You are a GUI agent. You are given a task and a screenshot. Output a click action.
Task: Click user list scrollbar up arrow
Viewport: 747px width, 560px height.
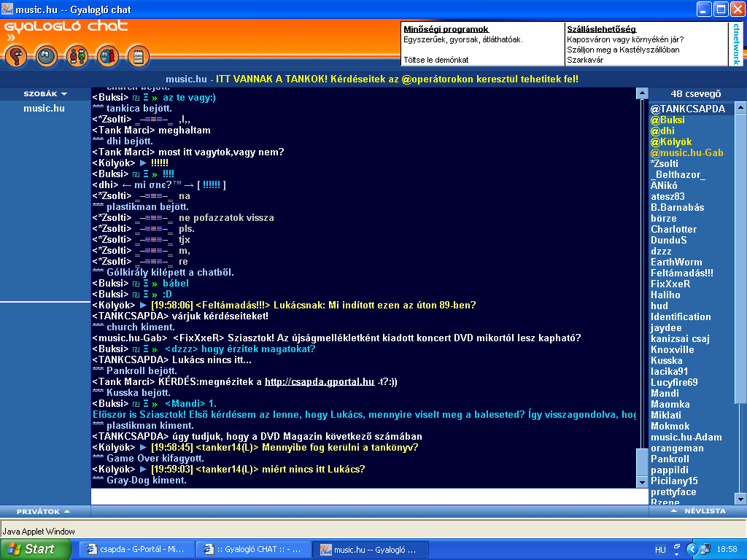point(740,107)
